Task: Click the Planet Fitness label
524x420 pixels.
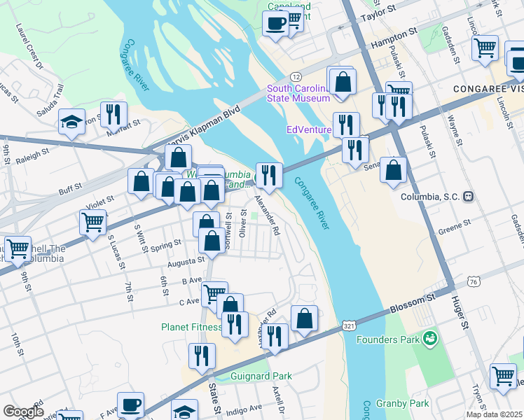Action: coord(191,327)
